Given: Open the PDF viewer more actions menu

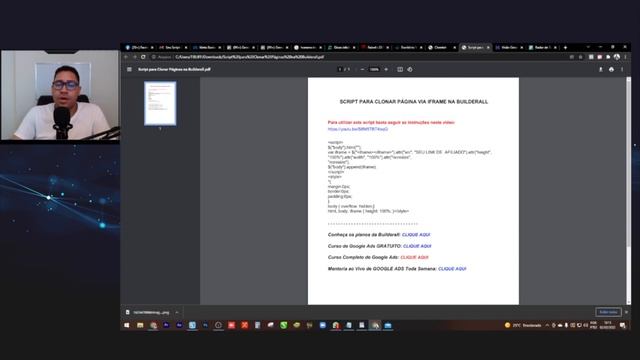Looking at the screenshot, I should (x=622, y=69).
